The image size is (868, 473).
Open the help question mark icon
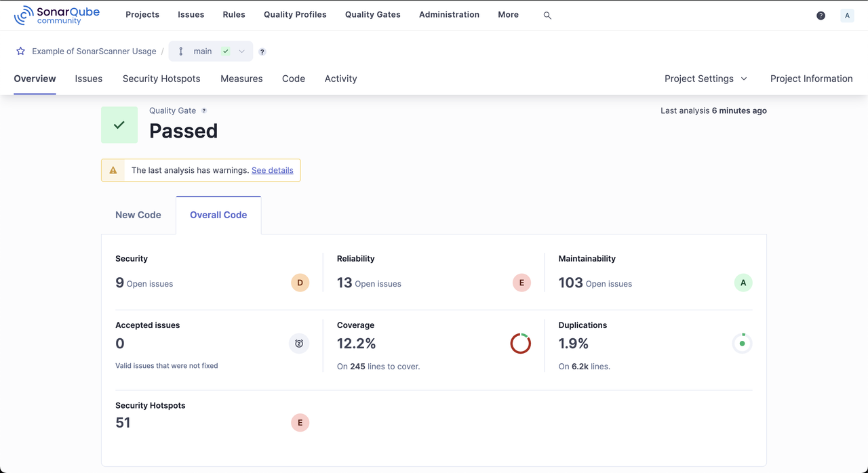point(821,16)
